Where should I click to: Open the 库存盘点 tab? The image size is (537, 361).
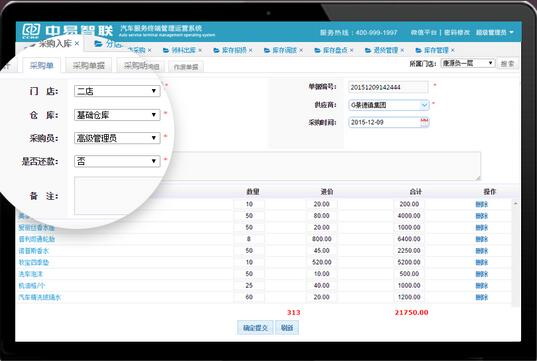(335, 50)
